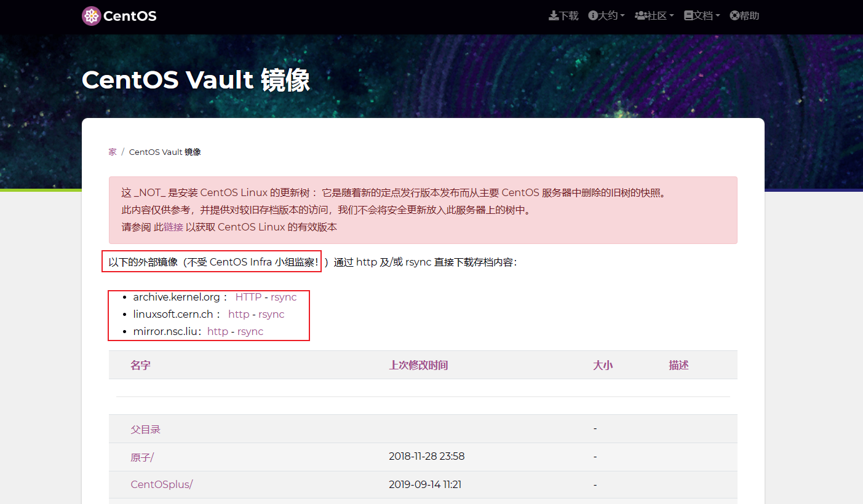Open the 父目录 parent directory
863x504 pixels.
point(146,429)
